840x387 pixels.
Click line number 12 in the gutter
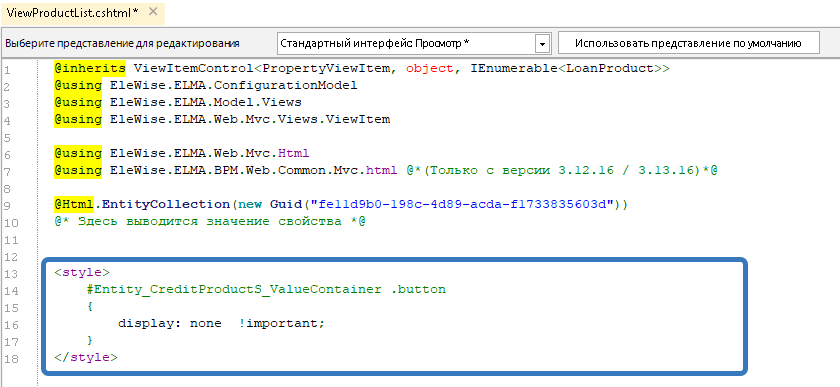coord(11,257)
